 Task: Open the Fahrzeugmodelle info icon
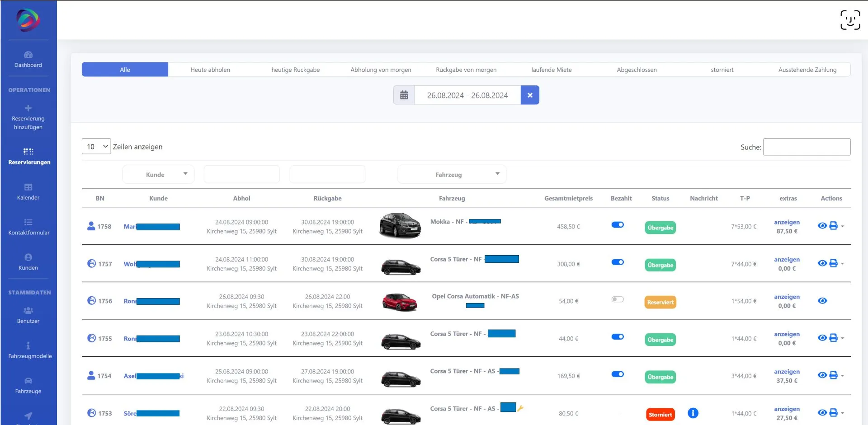tap(28, 346)
